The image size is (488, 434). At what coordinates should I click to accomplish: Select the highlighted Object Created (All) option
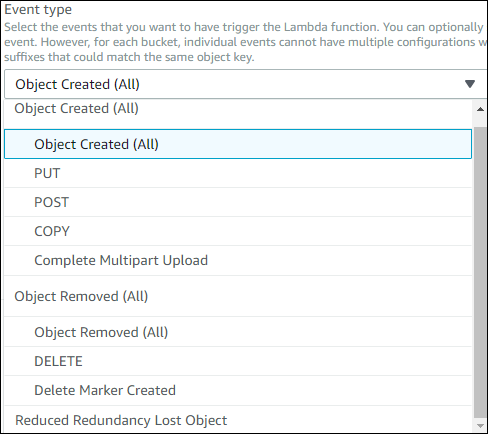pos(238,144)
